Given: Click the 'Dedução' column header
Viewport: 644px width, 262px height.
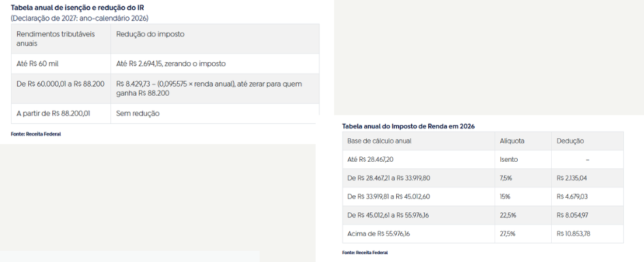Looking at the screenshot, I should (x=570, y=141).
